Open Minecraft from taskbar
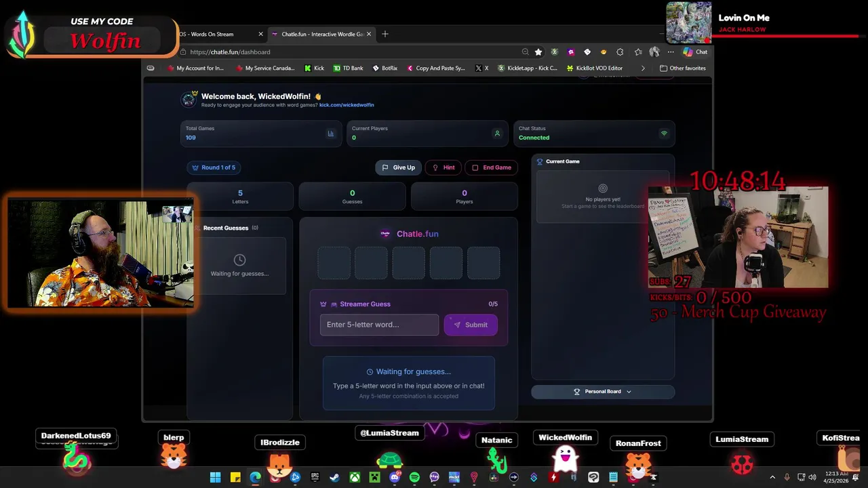Screen dimensions: 868x488 (374, 477)
